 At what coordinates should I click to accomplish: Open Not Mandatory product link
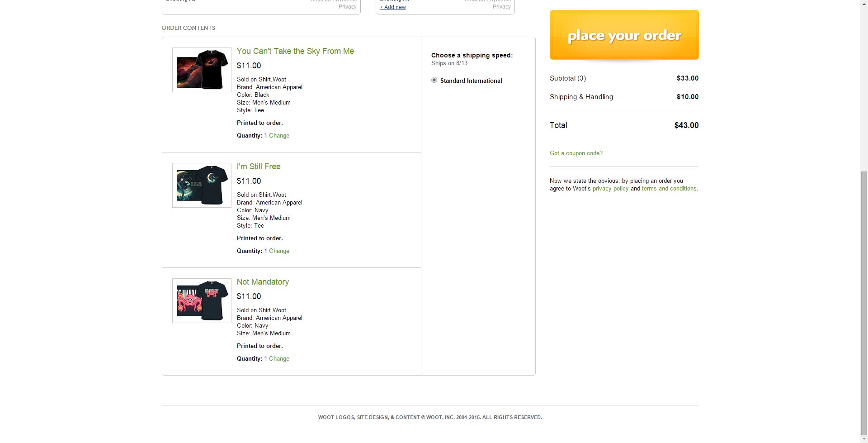tap(263, 282)
